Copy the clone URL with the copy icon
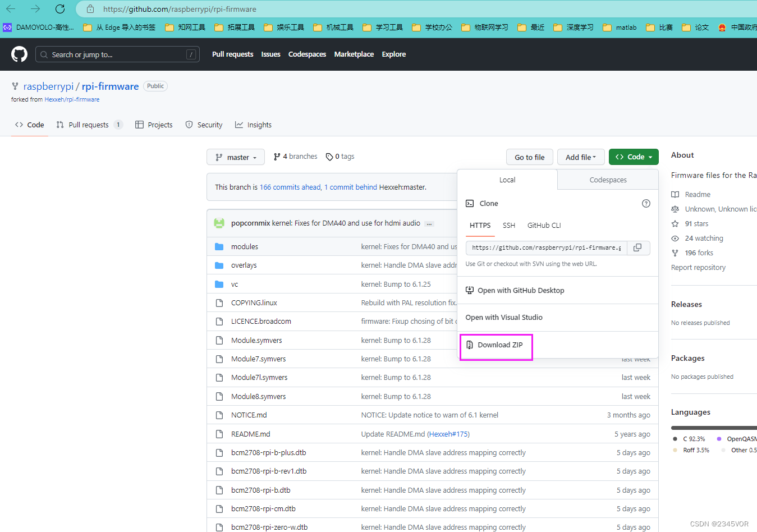This screenshot has width=757, height=532. 637,247
